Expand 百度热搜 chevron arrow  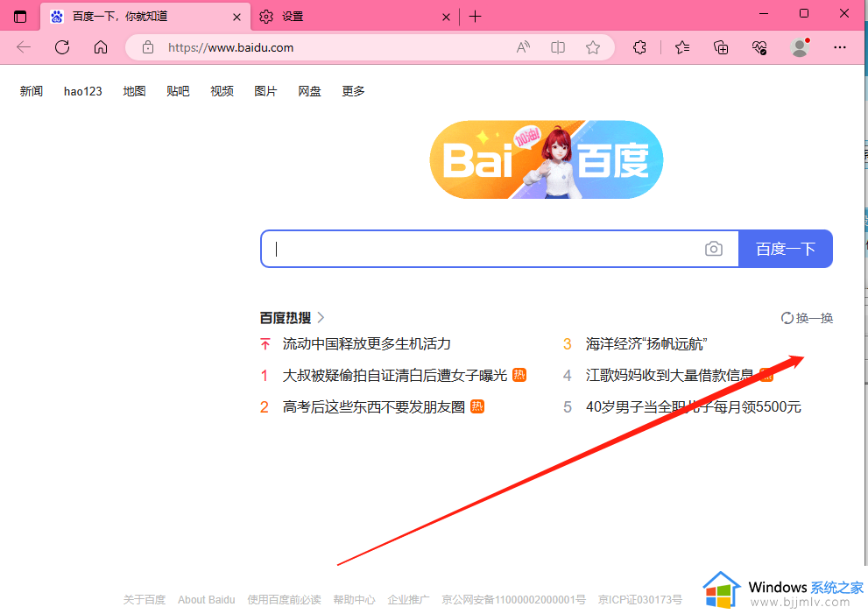click(x=321, y=318)
